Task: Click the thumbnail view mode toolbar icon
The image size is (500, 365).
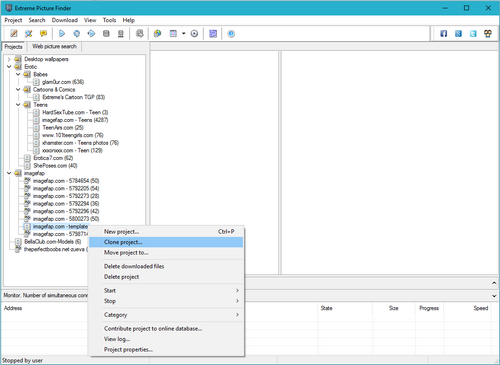Action: click(173, 33)
